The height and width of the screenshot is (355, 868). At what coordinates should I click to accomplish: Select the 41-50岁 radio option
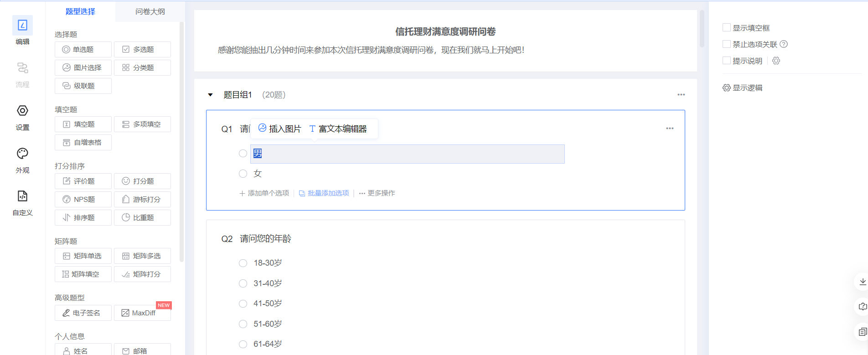tap(243, 304)
